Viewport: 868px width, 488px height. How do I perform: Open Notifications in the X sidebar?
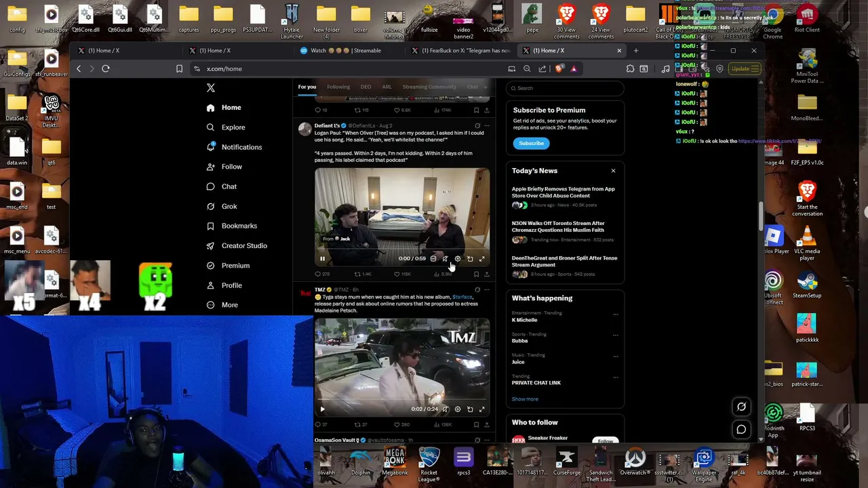235,147
